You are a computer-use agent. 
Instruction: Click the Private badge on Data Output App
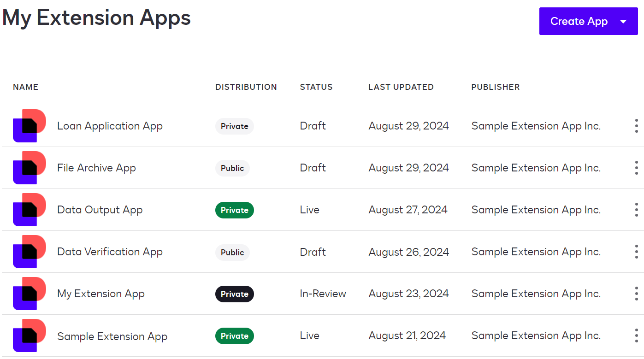tap(234, 210)
